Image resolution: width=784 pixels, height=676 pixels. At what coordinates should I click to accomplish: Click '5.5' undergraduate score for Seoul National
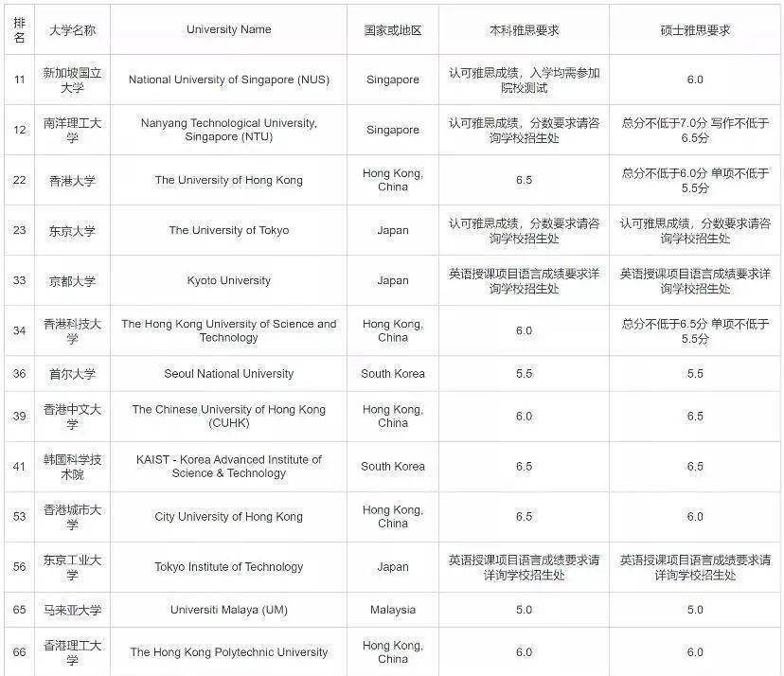524,373
